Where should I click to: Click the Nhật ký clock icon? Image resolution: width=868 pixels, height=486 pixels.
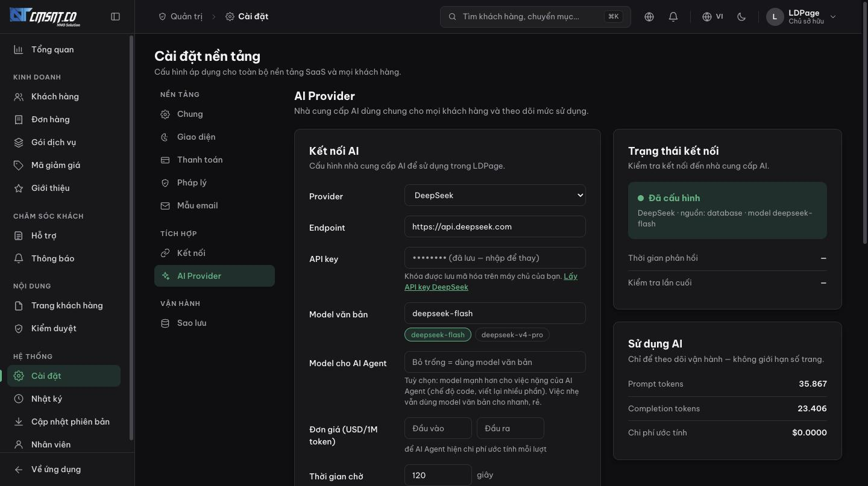point(19,399)
